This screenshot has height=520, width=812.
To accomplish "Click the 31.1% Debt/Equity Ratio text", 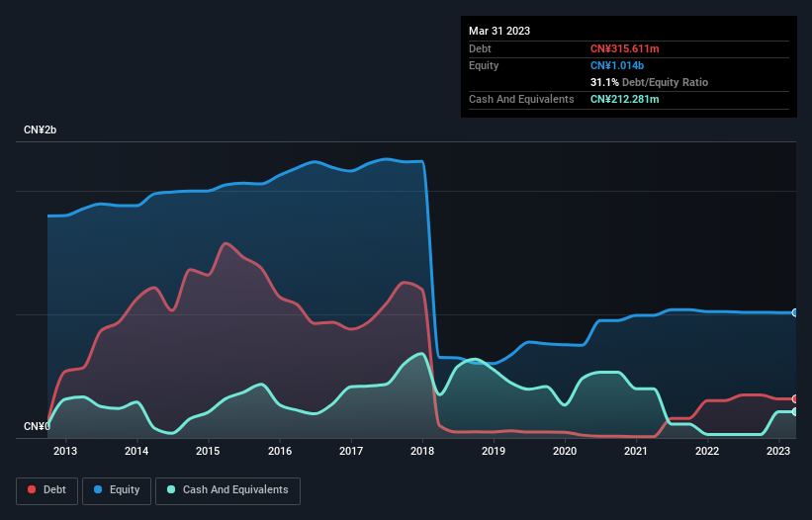I will 649,82.
